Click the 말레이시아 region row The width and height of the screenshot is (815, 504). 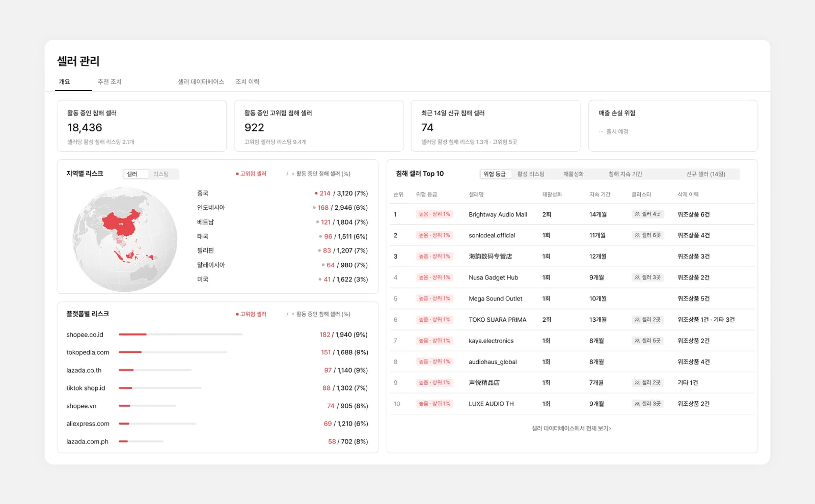pos(282,265)
